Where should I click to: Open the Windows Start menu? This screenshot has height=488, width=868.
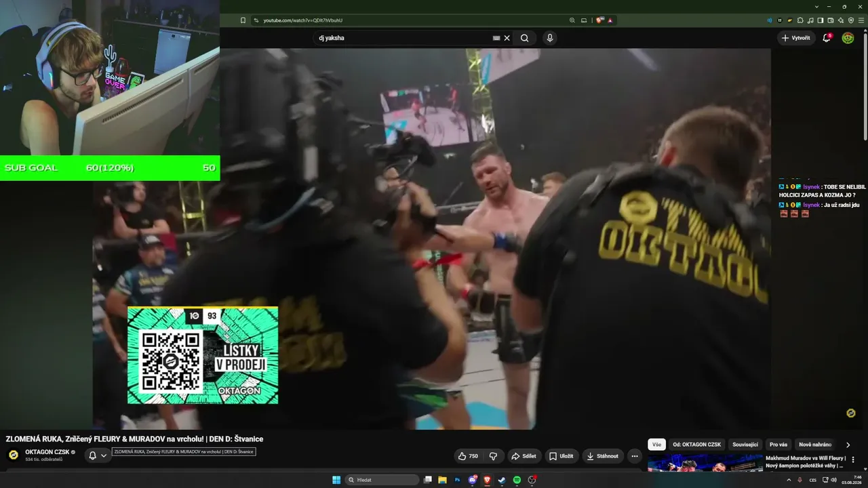tap(336, 480)
